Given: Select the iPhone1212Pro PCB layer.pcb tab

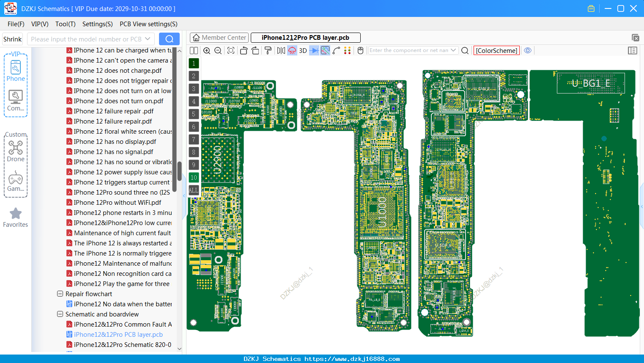Looking at the screenshot, I should click(305, 38).
